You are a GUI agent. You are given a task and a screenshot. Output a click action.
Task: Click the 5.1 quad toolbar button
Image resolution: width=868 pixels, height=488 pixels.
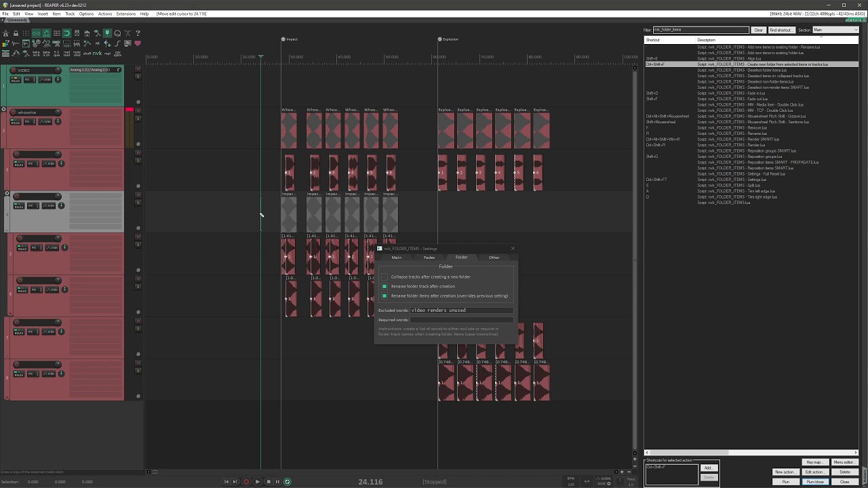tap(57, 54)
